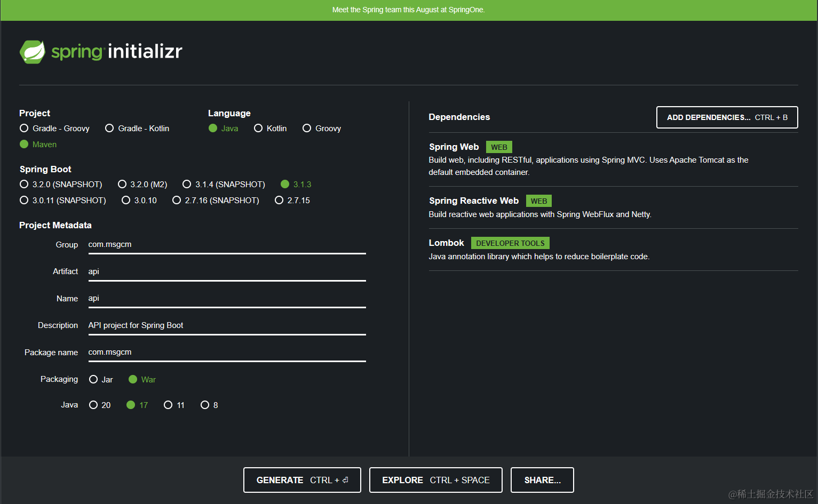Viewport: 818px width, 504px height.
Task: Click WEB tag beside Spring Reactive Web
Action: [x=538, y=201]
